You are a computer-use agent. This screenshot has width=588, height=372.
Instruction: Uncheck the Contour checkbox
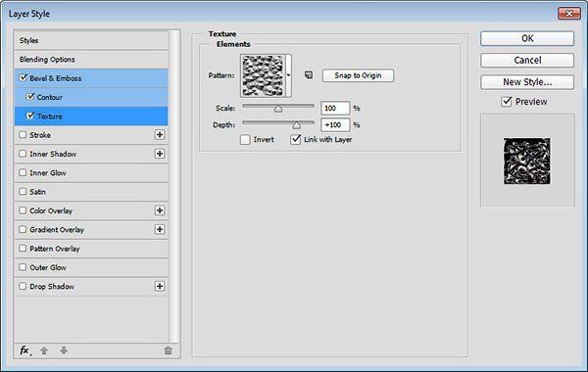click(30, 97)
